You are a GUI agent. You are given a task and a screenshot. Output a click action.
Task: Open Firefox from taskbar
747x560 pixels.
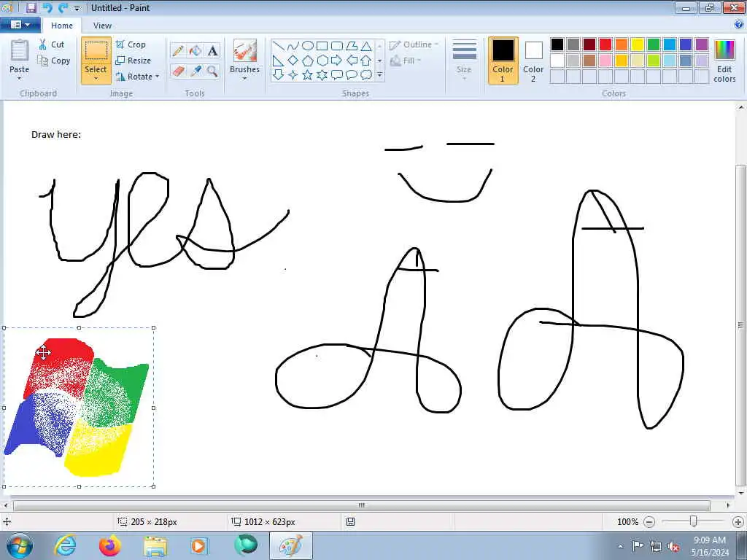[x=110, y=545]
